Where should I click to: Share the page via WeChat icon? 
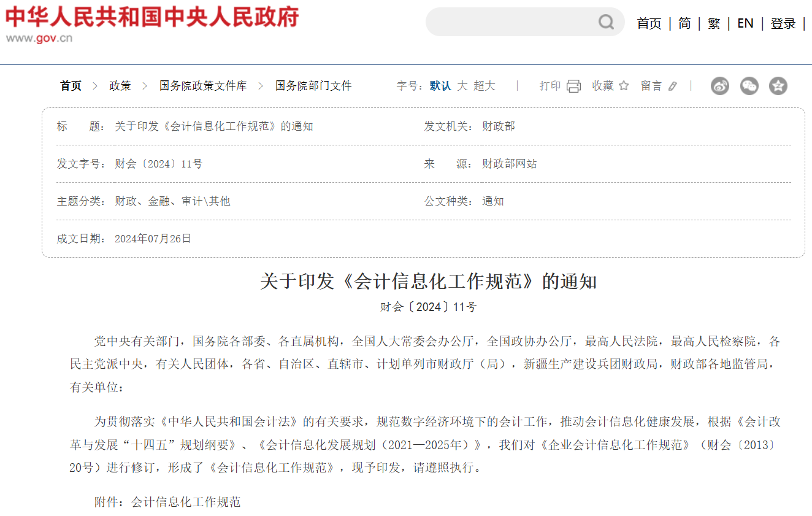point(749,86)
